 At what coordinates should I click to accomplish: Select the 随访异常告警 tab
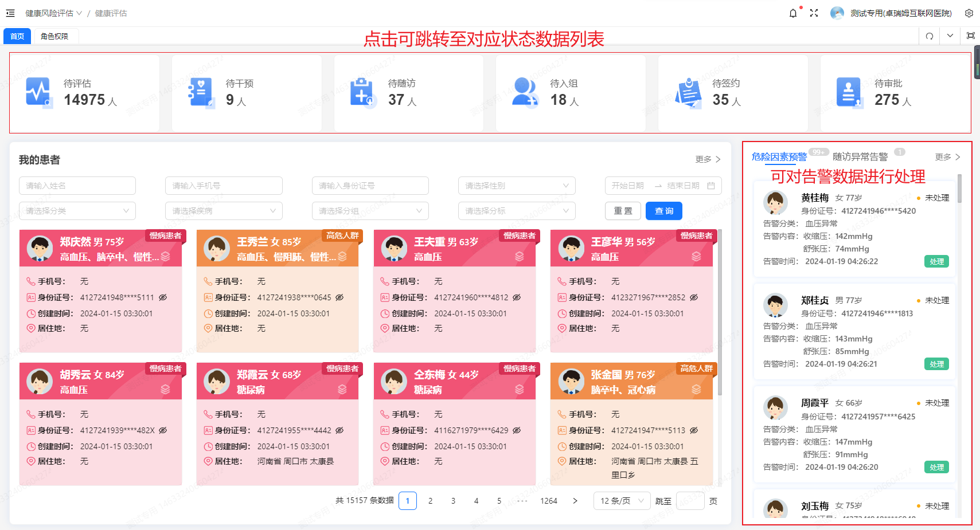click(x=860, y=156)
